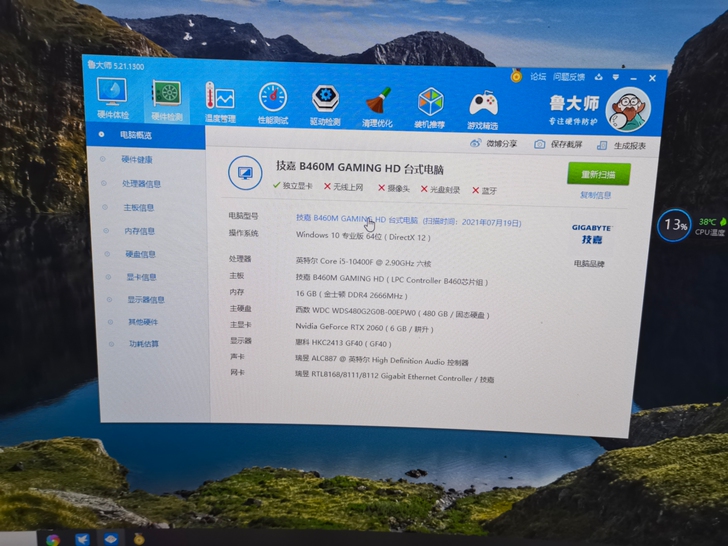Click the 无线上网 cross indicator

click(344, 187)
